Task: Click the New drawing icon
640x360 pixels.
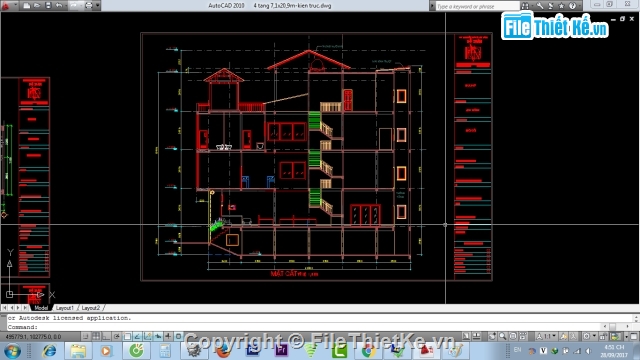Action: tap(27, 6)
